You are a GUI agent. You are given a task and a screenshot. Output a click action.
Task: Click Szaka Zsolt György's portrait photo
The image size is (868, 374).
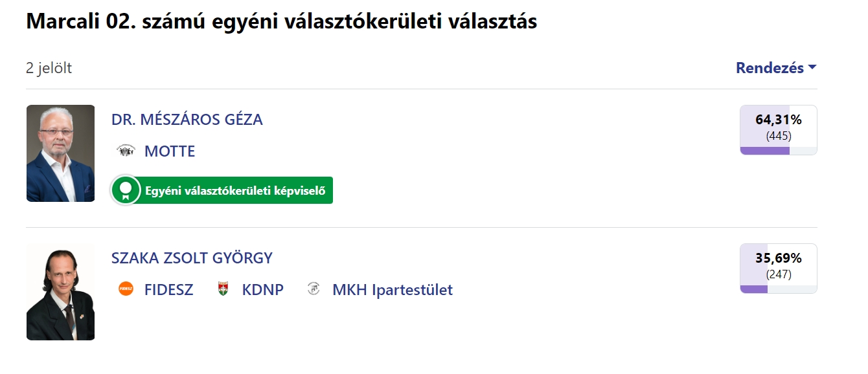60,292
